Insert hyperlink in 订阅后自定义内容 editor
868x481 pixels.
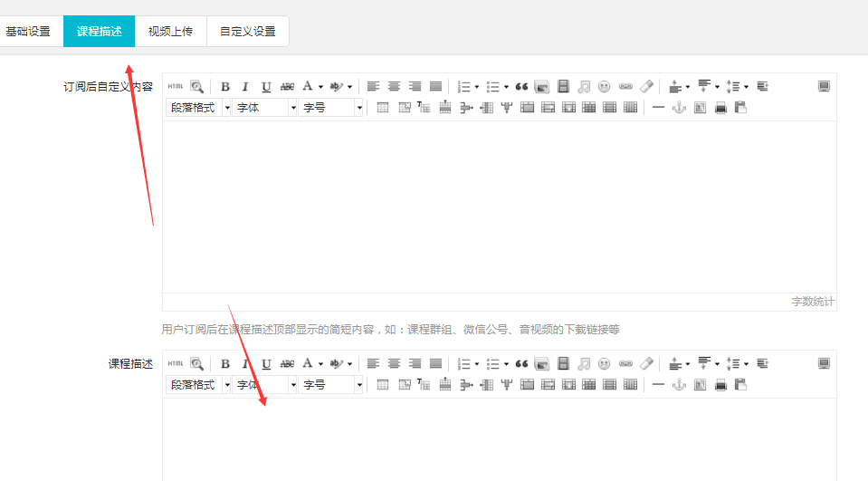pos(625,86)
